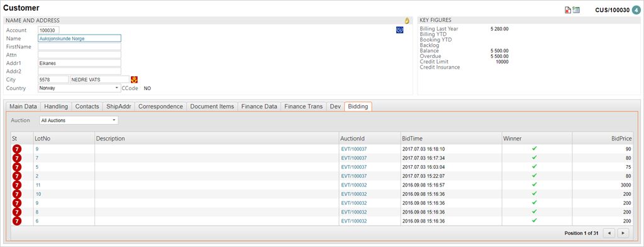
Task: Open lot number 10 link
Action: [38, 194]
